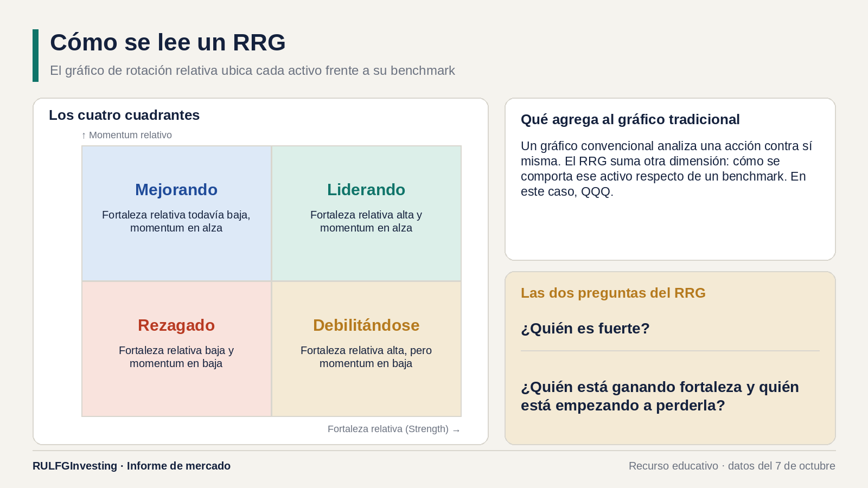Click the footer 'Recurso educativo · datos del 7 de octubre'
The width and height of the screenshot is (868, 488).
732,466
